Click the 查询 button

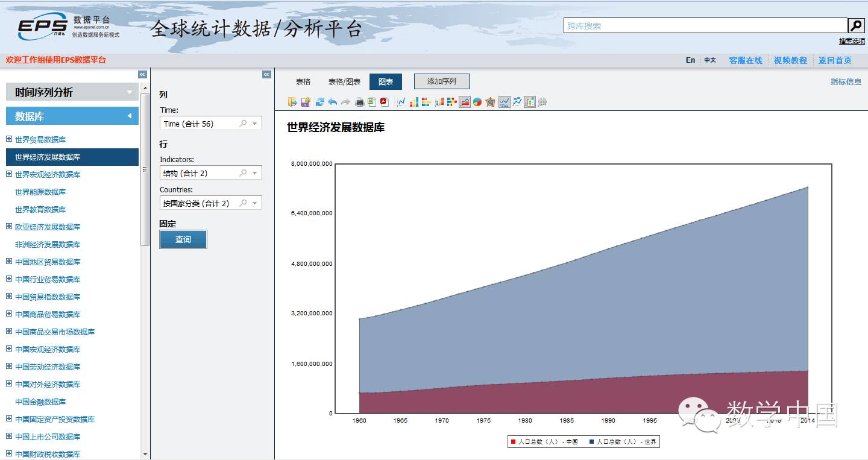tap(183, 239)
